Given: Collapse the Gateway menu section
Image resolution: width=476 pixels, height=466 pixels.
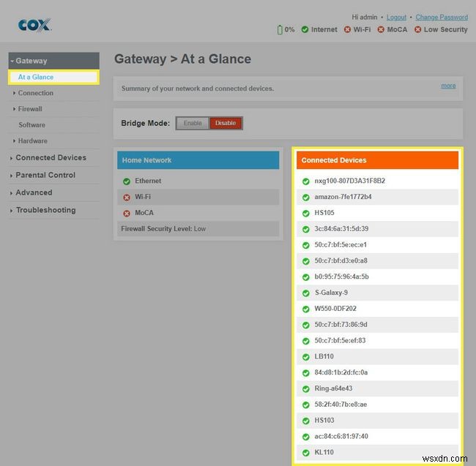Looking at the screenshot, I should click(53, 61).
